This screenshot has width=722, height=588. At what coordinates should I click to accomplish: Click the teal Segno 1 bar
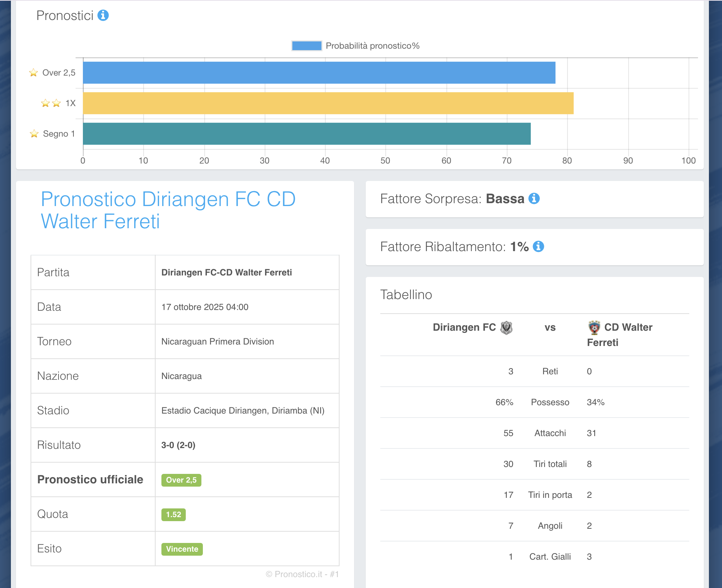[x=306, y=134]
